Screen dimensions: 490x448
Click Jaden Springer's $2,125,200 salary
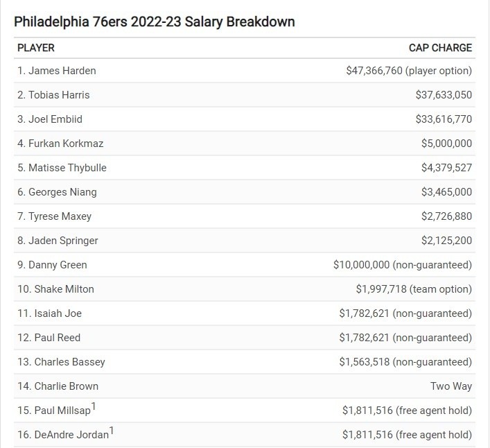(446, 241)
